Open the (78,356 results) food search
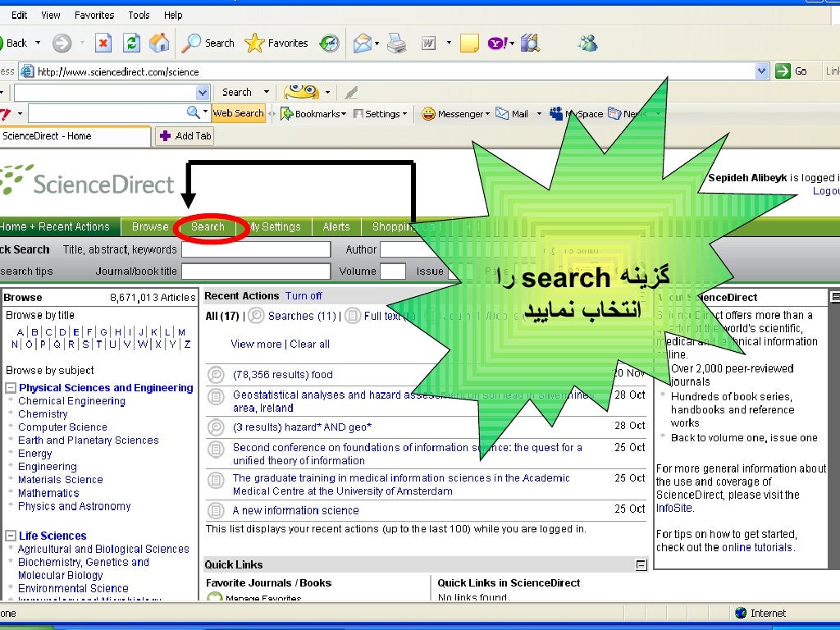840x630 pixels. [283, 374]
